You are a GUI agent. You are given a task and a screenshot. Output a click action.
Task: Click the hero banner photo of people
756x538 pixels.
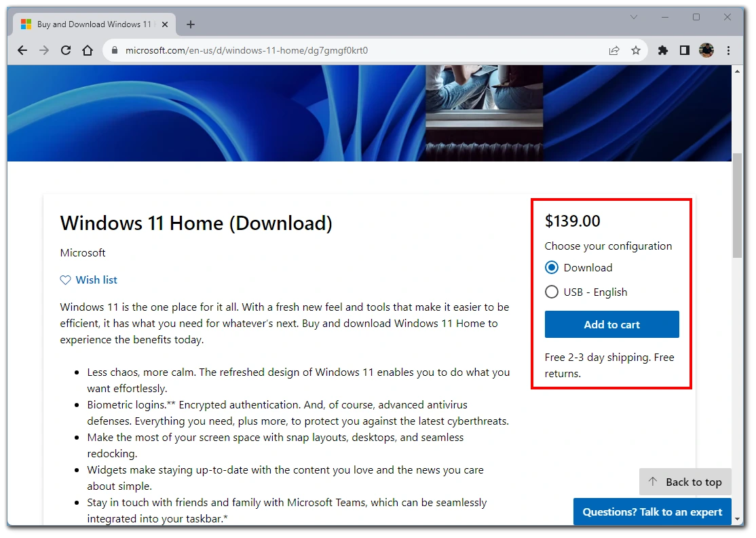tap(484, 113)
